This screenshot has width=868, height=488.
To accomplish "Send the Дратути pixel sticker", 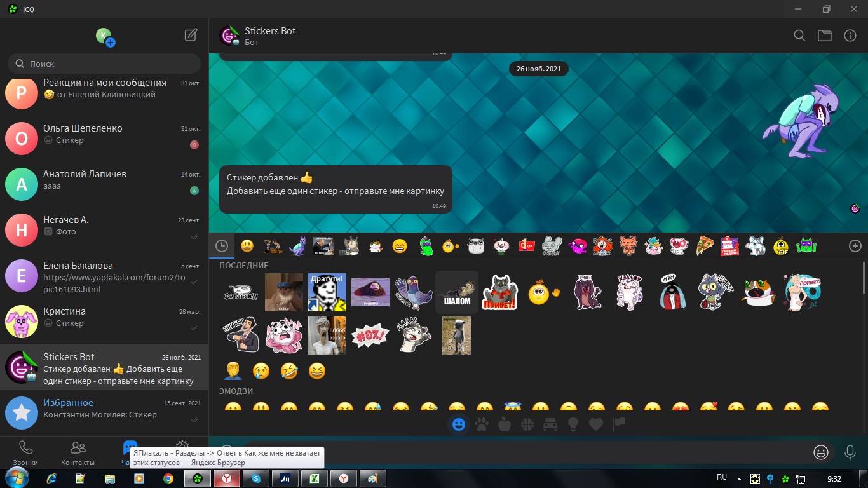I will (327, 292).
